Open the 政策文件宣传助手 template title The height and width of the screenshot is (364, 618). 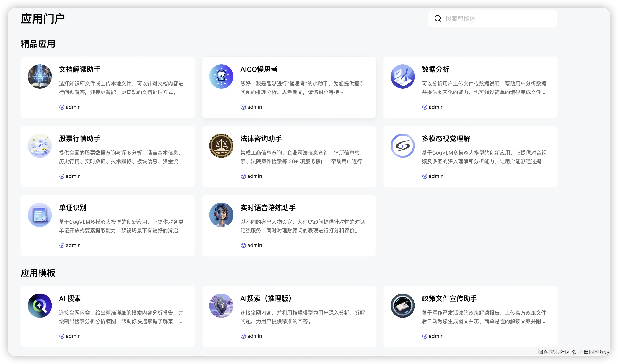click(449, 299)
